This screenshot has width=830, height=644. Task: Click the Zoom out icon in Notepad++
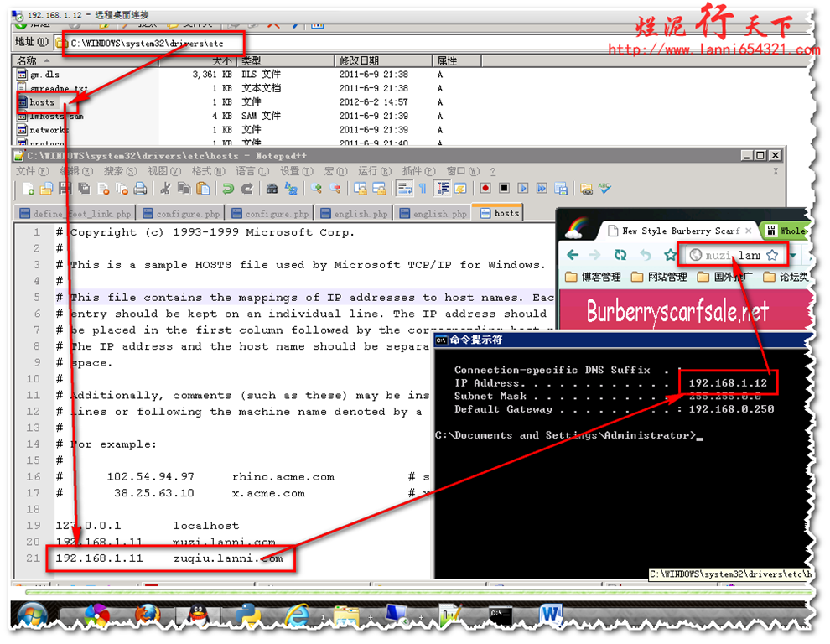[335, 189]
